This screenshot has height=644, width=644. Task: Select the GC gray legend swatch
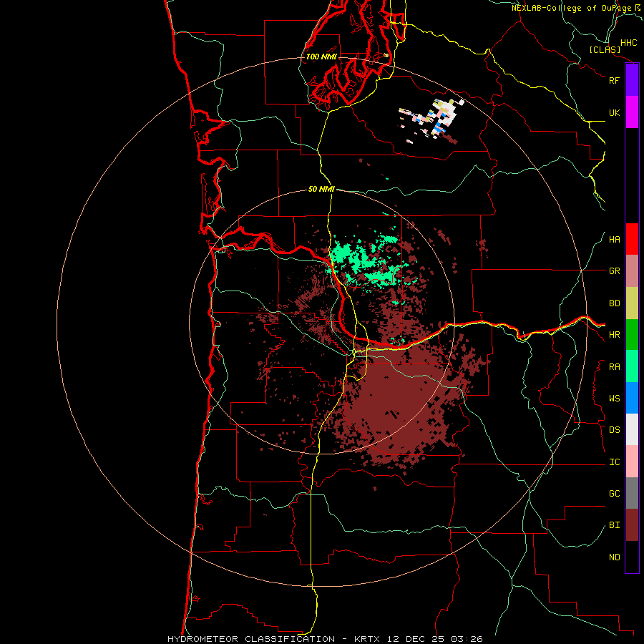[x=632, y=493]
